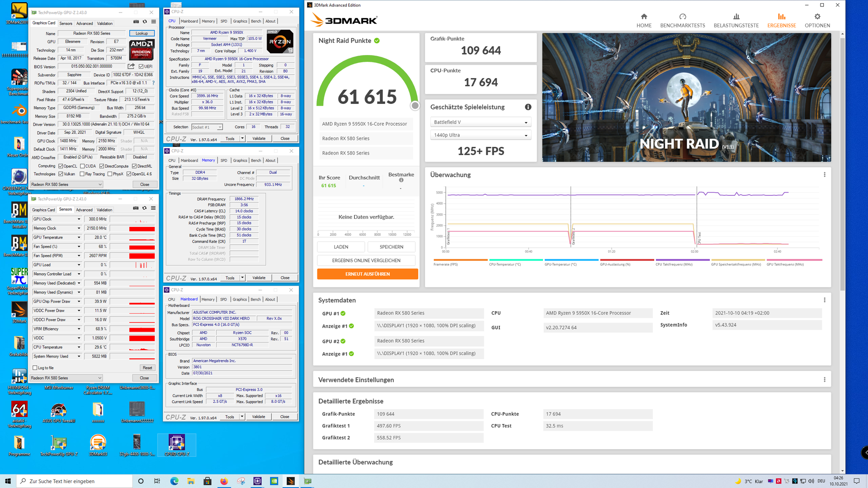Click Bus Interface question mark icon
The image size is (868, 488).
[x=153, y=83]
